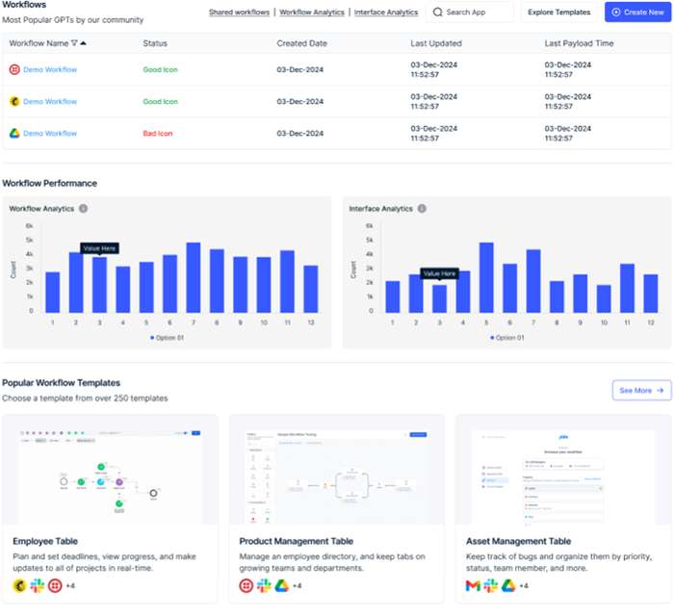Switch to Workflow Analytics link at top

point(312,13)
